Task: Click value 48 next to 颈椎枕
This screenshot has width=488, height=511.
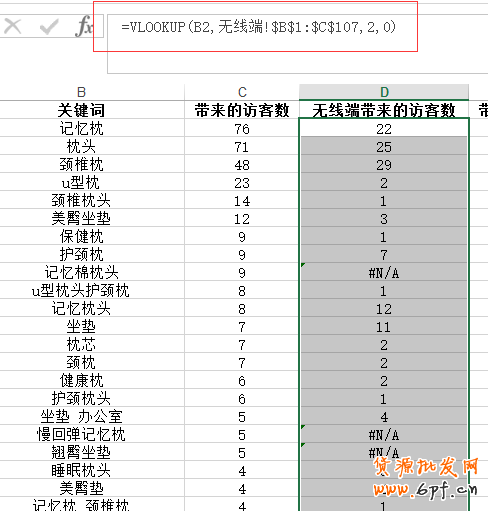Action: coord(242,165)
